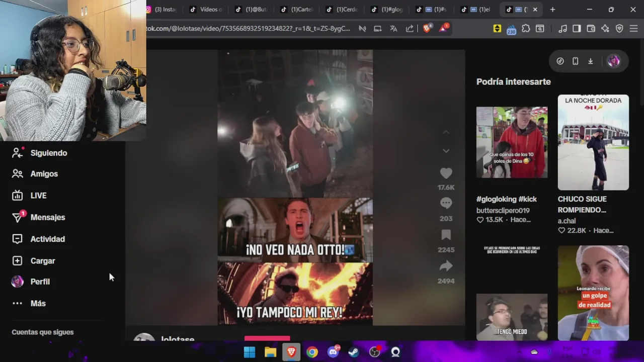Switch to the '(1)Cerdo' tab
Viewport: 644px width, 362px height.
[342, 10]
